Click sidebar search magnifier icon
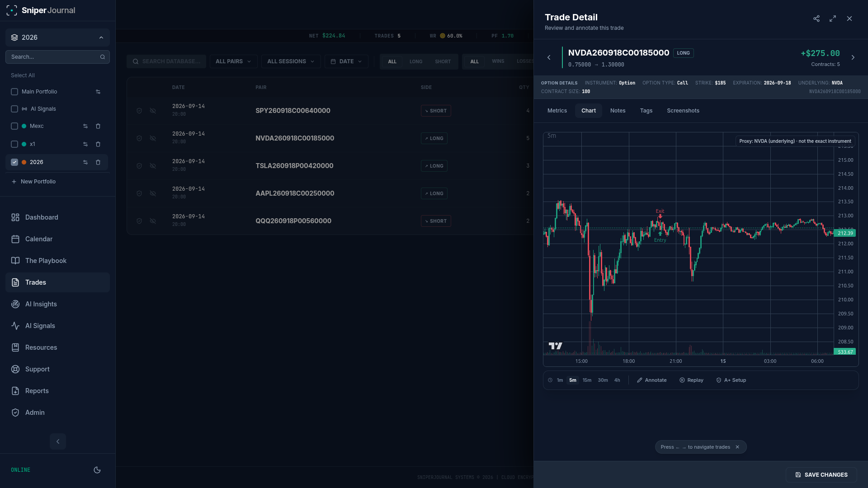Screen dimensions: 868x488 [x=103, y=57]
